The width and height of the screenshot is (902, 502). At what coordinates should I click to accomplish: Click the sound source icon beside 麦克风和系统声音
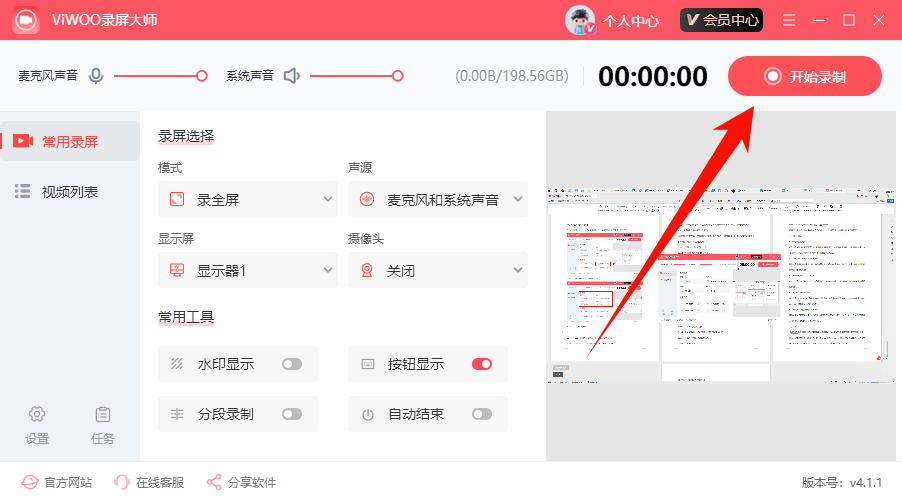point(367,200)
